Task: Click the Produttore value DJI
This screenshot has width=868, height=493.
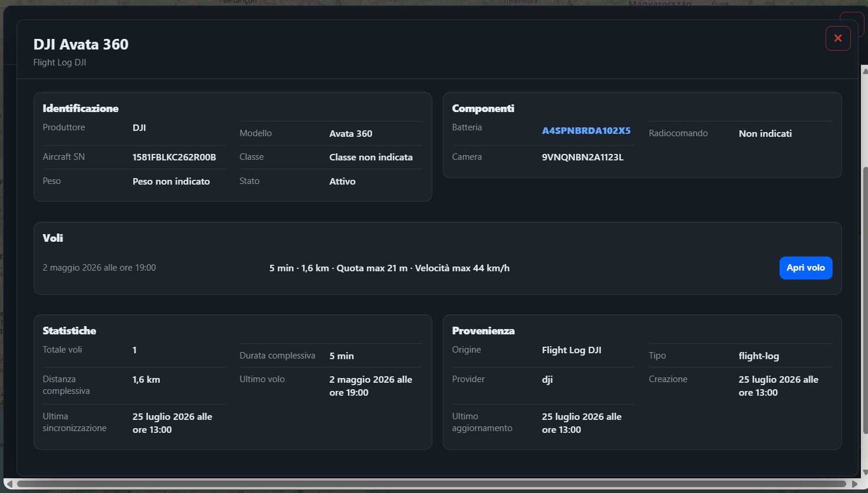Action: pyautogui.click(x=139, y=128)
